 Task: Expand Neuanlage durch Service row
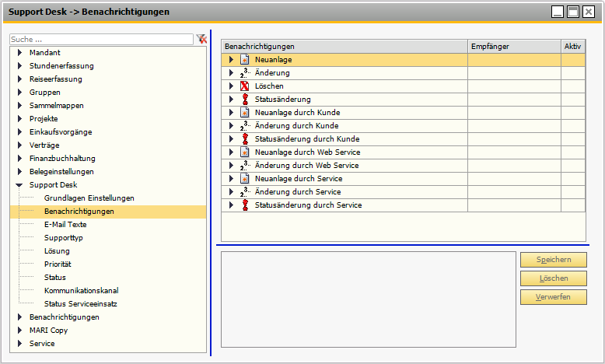231,178
